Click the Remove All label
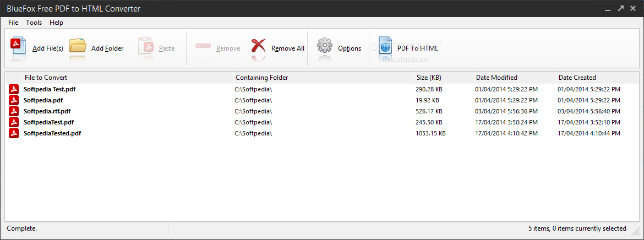644x240 pixels. coord(288,48)
